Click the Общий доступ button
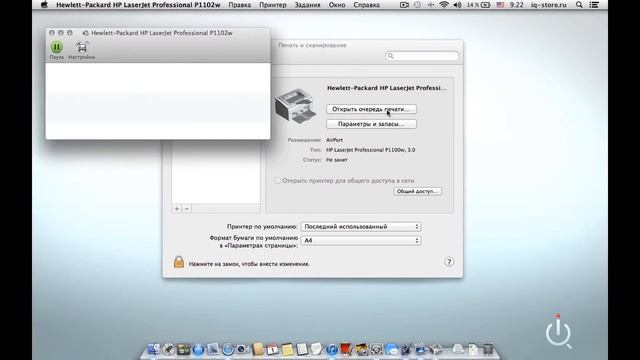 [x=418, y=191]
